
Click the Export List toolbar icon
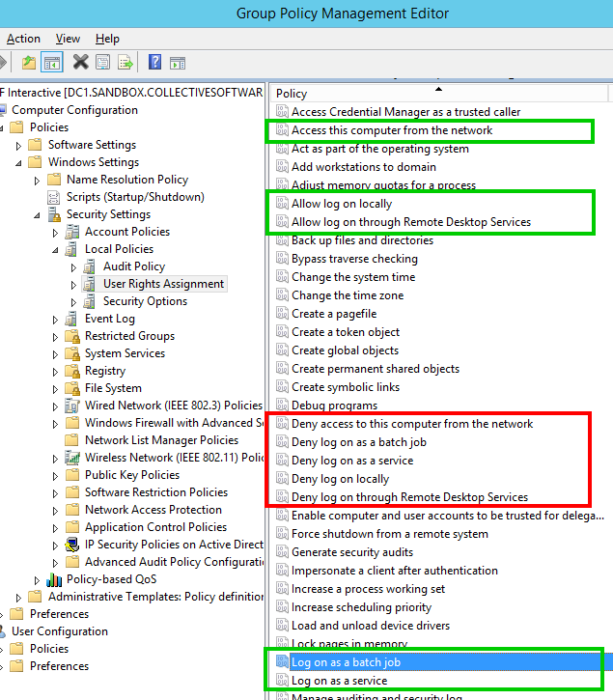tap(125, 63)
